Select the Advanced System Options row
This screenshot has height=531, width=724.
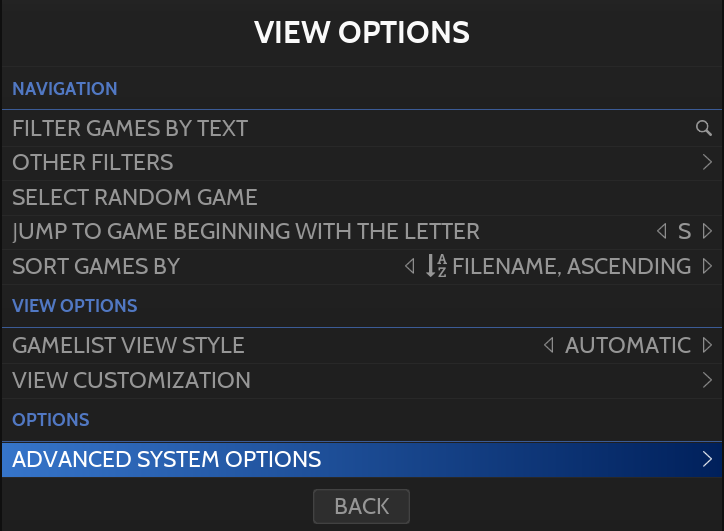pos(167,460)
